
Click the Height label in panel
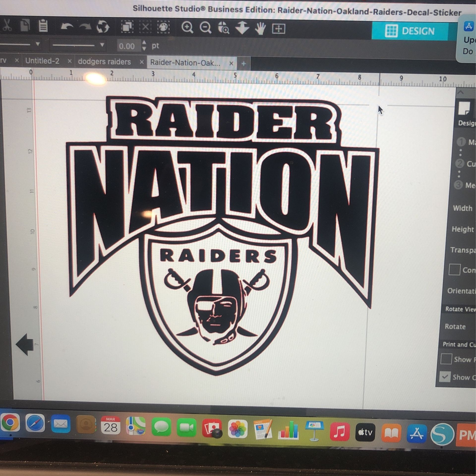pos(463,229)
